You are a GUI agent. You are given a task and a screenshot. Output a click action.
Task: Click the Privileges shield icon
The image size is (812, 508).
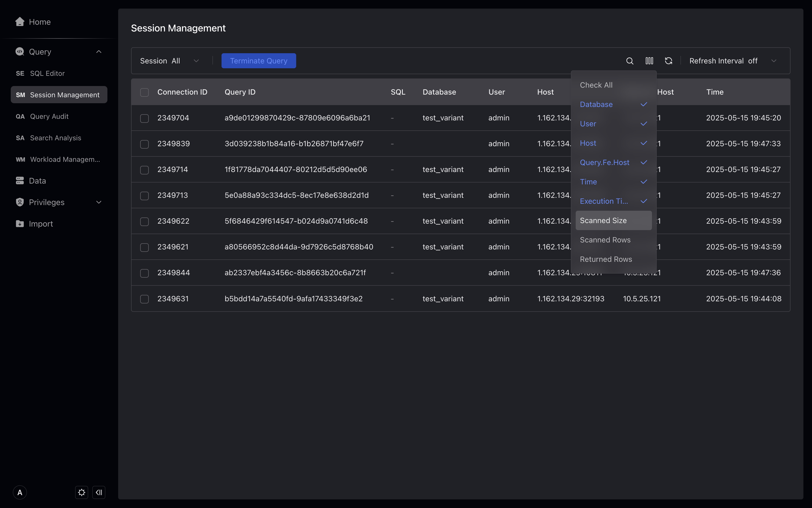click(20, 202)
